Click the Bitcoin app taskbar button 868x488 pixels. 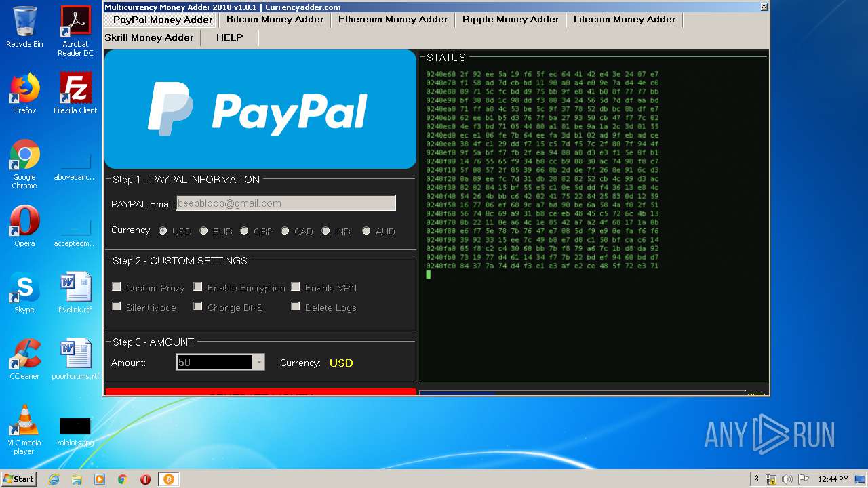pos(168,479)
